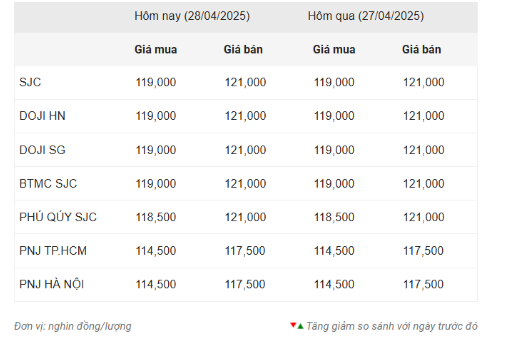Image resolution: width=515 pixels, height=363 pixels.
Task: Click today's Giá bán header
Action: coord(243,49)
